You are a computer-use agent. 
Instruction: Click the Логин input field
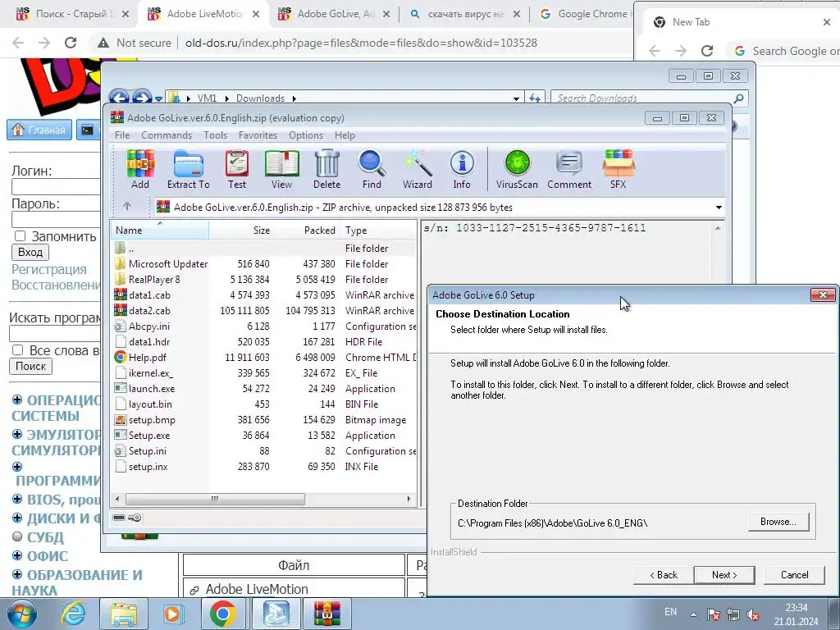[x=56, y=186]
